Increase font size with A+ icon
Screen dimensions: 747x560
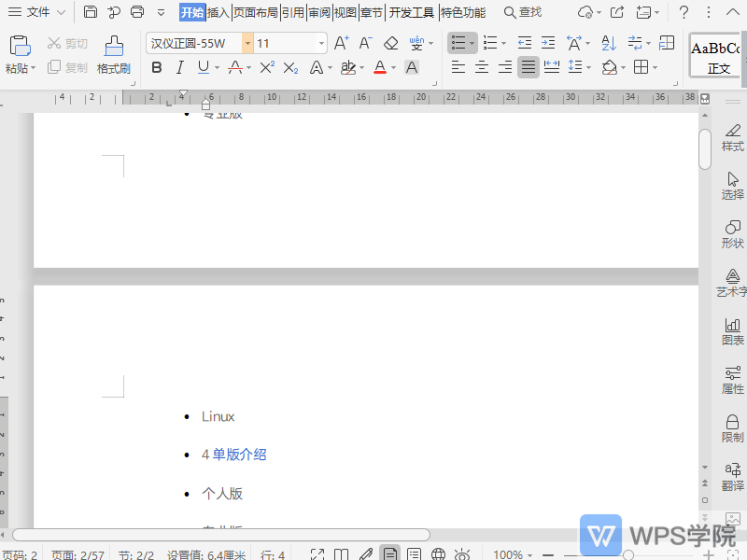(x=341, y=43)
